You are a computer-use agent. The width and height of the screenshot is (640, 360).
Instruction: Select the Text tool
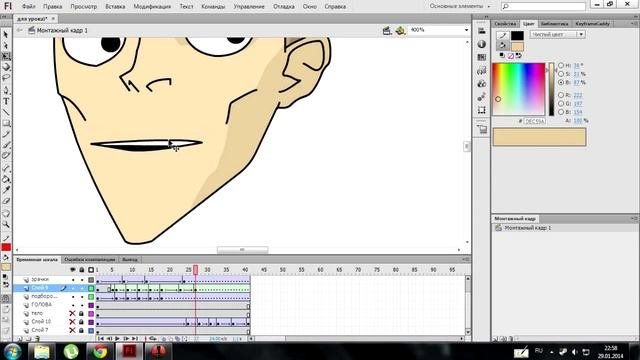pos(6,101)
